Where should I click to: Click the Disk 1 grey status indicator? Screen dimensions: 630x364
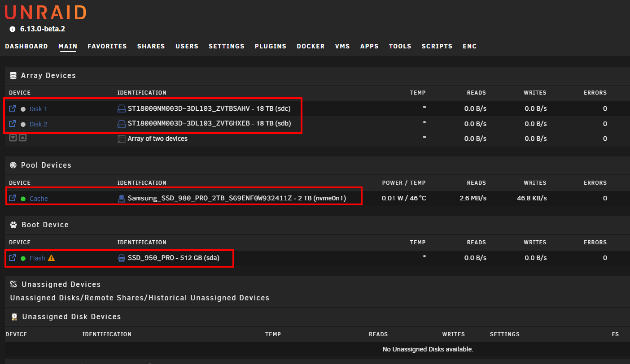[23, 109]
